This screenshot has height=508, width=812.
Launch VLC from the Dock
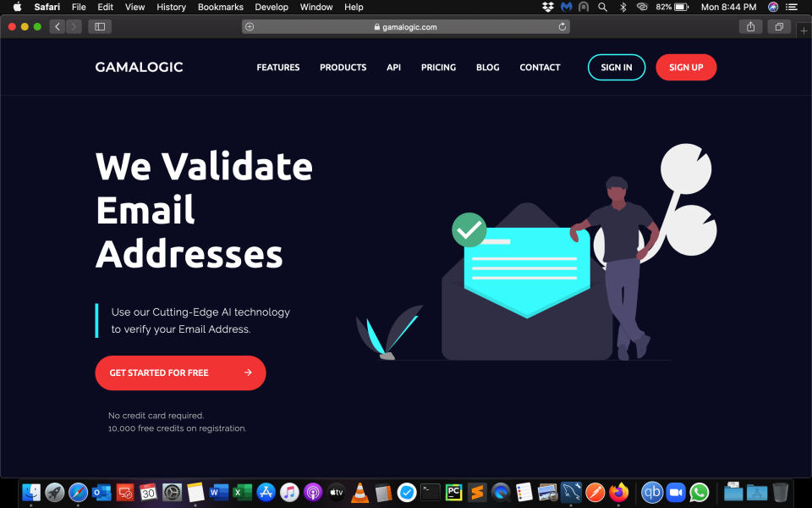(x=359, y=491)
